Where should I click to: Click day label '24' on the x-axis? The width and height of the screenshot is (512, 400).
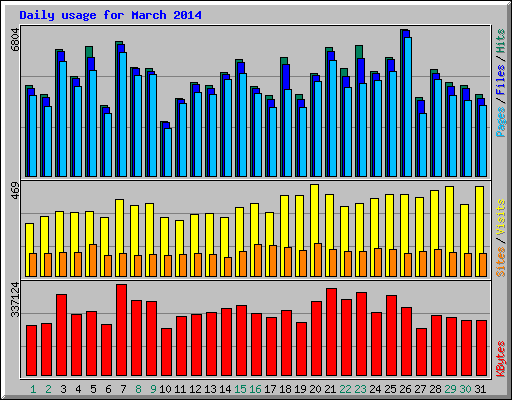click(x=375, y=389)
